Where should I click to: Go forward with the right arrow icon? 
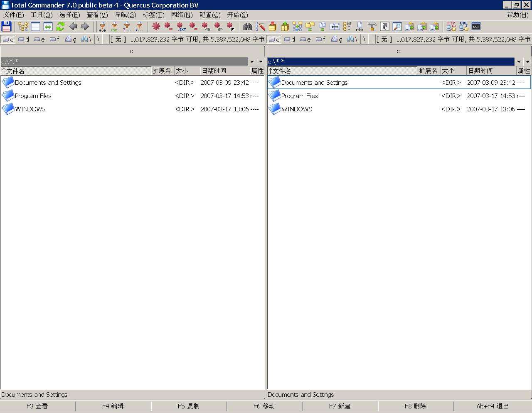(x=85, y=27)
